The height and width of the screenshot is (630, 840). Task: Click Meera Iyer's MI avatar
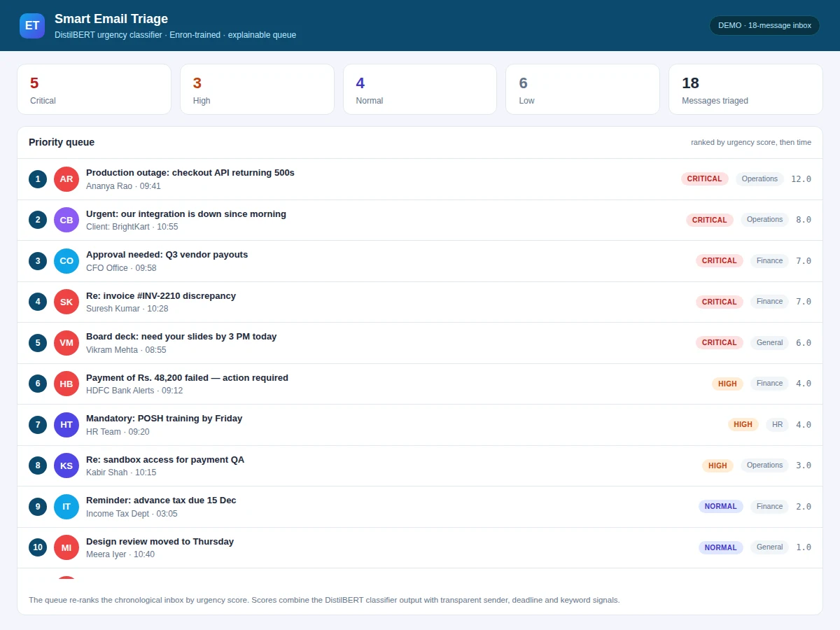66,547
